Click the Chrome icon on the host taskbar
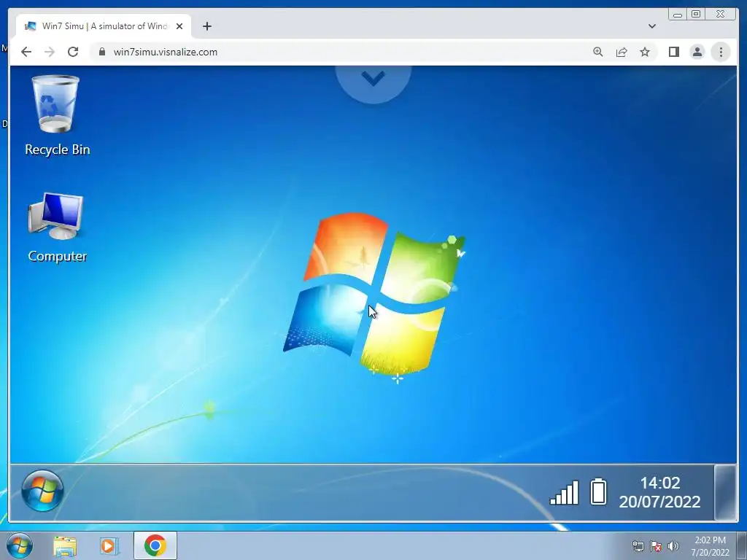747x560 pixels. pos(155,545)
